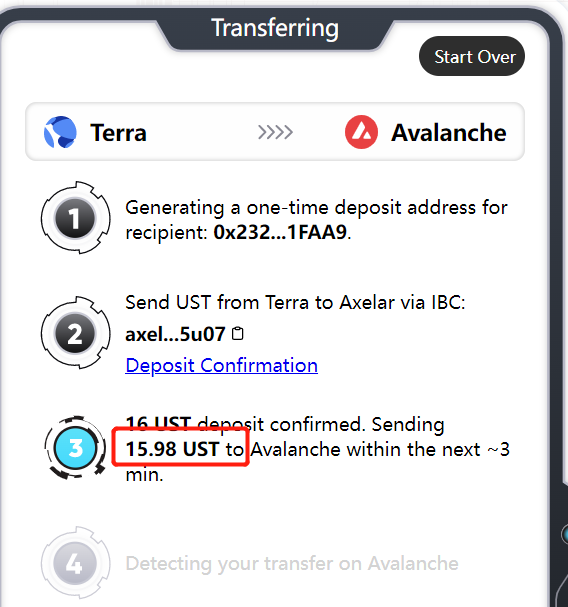Click the greyed-out step 4 badge

tap(76, 563)
